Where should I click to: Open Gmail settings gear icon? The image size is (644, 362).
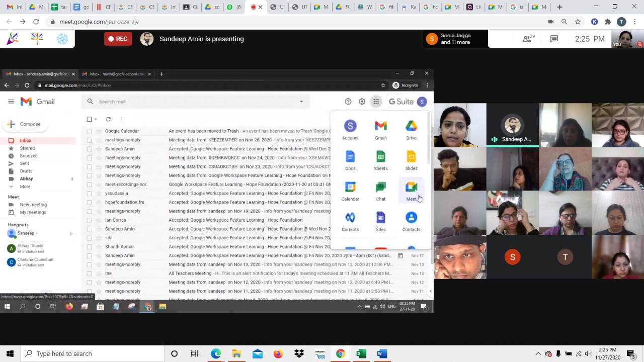(x=362, y=102)
